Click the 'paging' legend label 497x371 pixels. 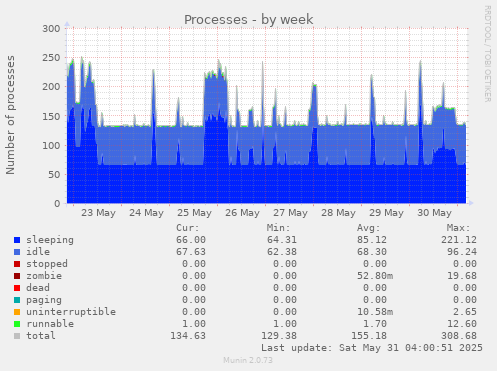click(x=44, y=300)
